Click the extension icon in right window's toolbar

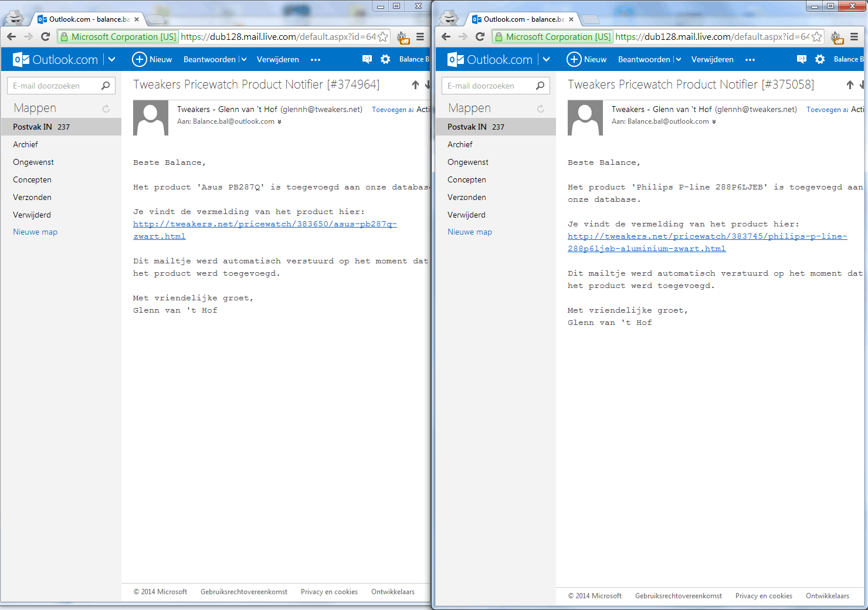(x=838, y=38)
